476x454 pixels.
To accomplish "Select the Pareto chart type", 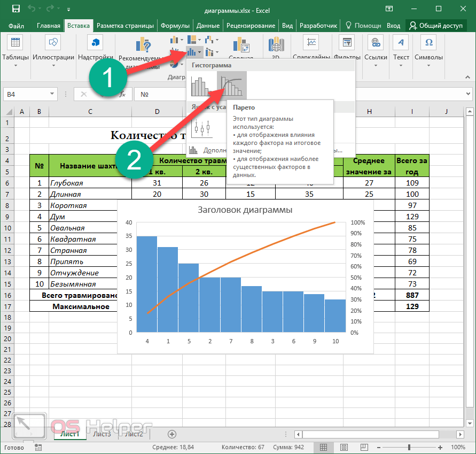I will (232, 86).
